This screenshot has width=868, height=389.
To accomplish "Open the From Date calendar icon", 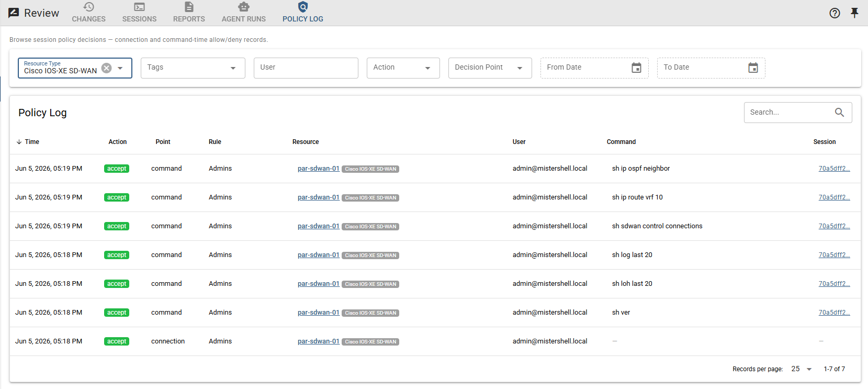I will pos(636,68).
